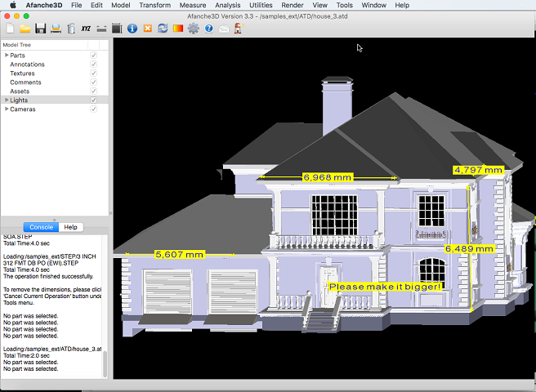Click the orange gradient background color icon

coord(178,29)
